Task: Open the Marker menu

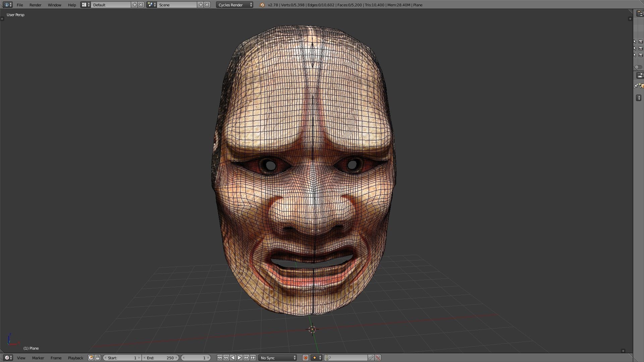Action: point(38,358)
